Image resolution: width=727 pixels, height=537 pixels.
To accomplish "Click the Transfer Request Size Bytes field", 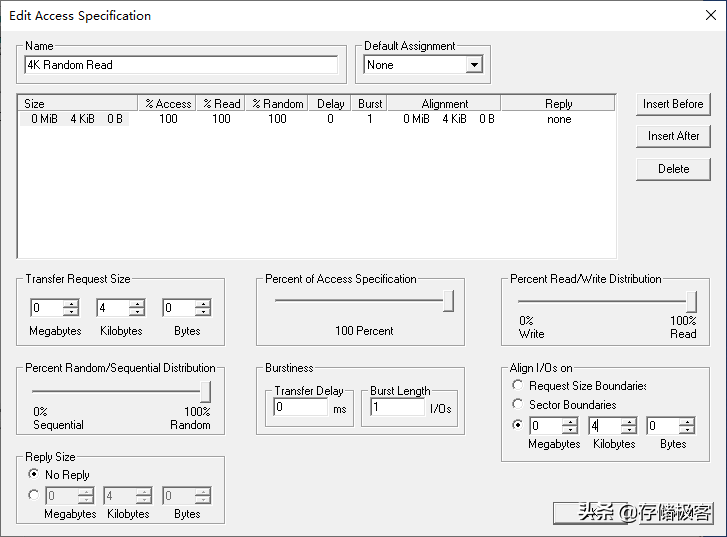I will pos(179,308).
